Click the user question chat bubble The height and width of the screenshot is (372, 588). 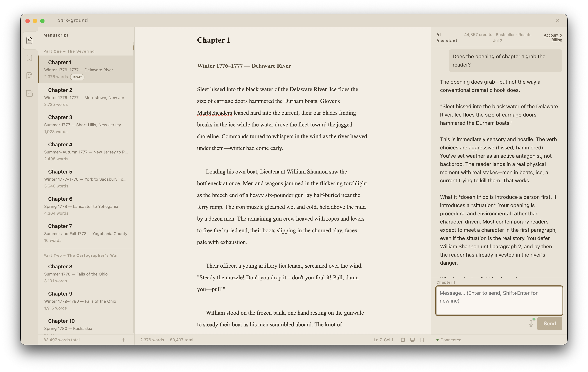505,60
